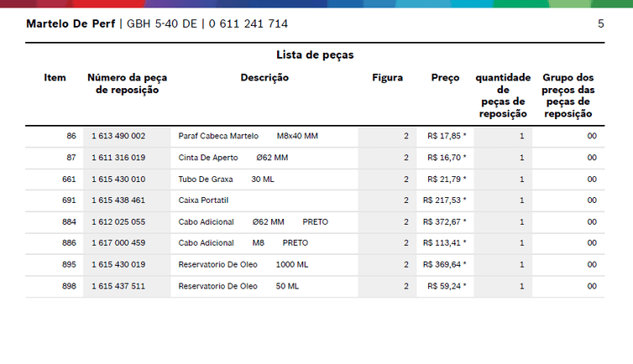Click price R$ 372,67 for Cabo Adicional
633x364 pixels.
tap(446, 222)
